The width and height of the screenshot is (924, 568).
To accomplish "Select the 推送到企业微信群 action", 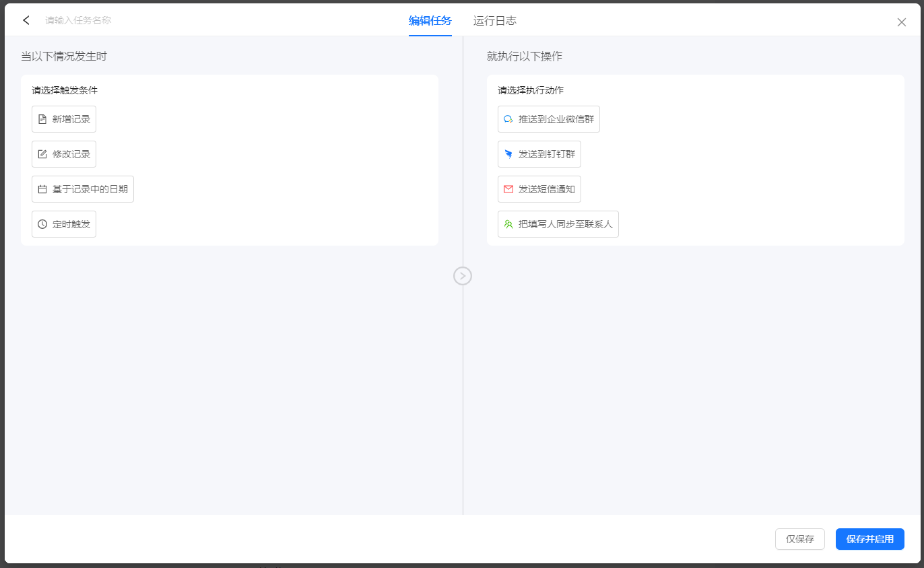I will coord(549,119).
